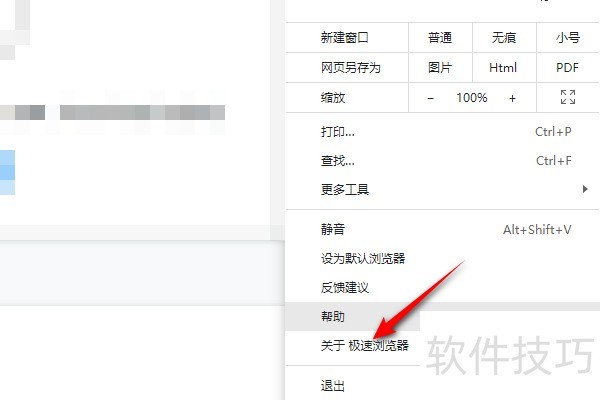600x400 pixels.
Task: Click the 100% zoom level value
Action: coord(471,98)
